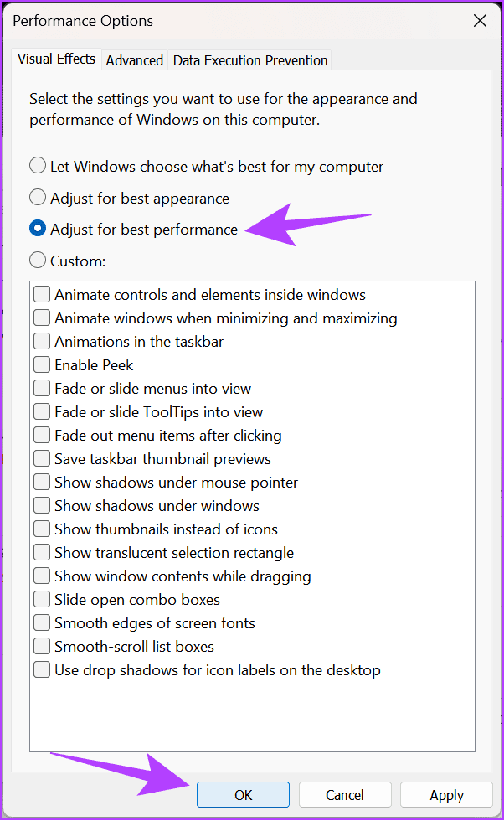This screenshot has width=504, height=821.
Task: Pick the Custom radio option
Action: click(38, 261)
